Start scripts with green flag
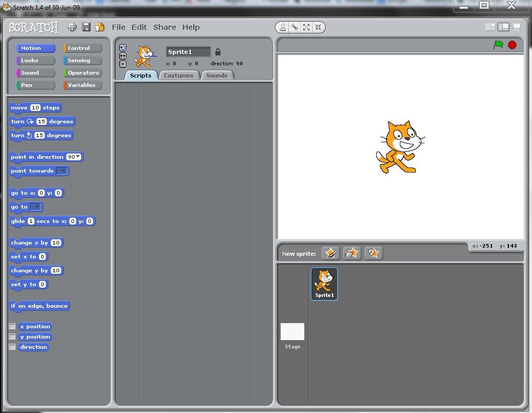Viewport: 532px width, 413px height. pos(498,45)
